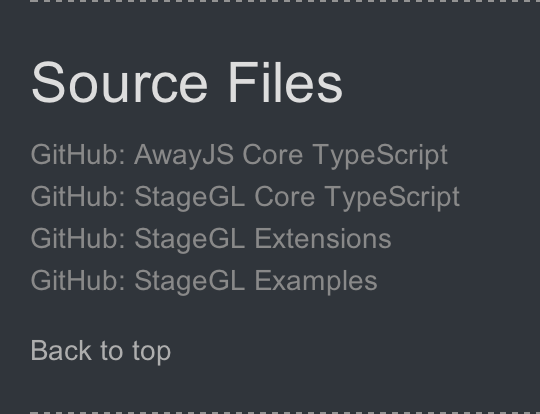Click the word 'Source' in the heading

[x=120, y=82]
